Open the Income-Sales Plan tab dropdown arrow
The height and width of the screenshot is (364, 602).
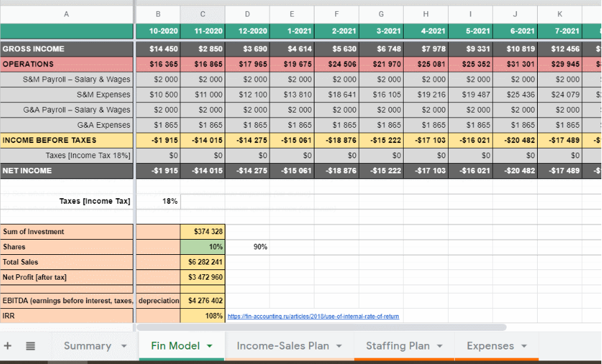339,346
